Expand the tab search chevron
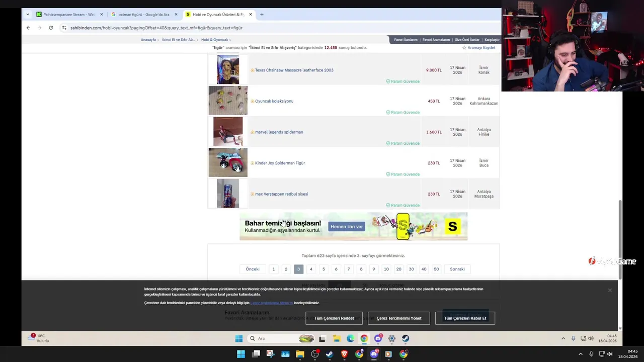The height and width of the screenshot is (362, 644). [28, 15]
